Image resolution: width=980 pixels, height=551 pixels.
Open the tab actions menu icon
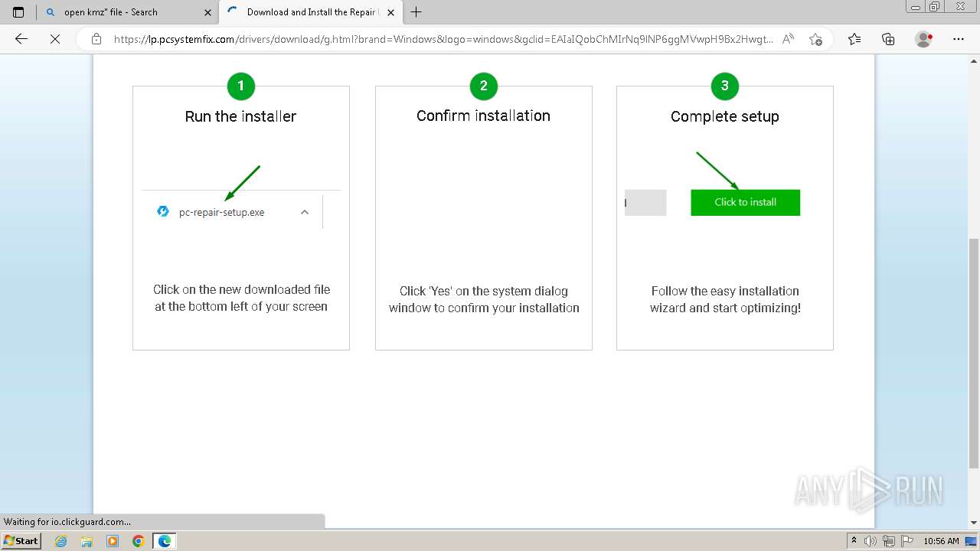pos(18,12)
